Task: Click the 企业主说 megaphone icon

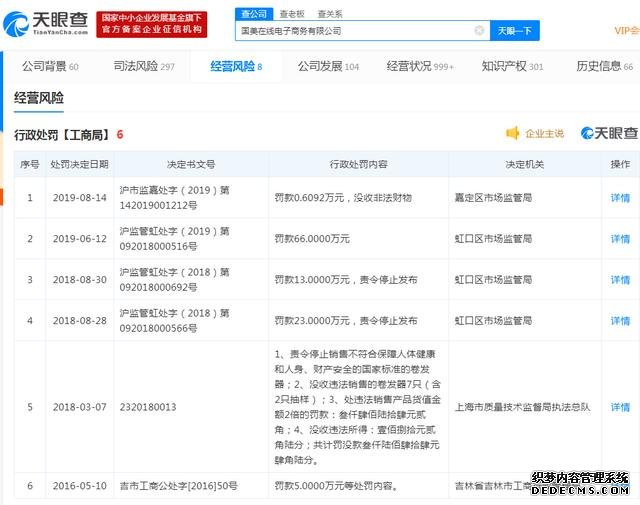Action: click(x=512, y=133)
